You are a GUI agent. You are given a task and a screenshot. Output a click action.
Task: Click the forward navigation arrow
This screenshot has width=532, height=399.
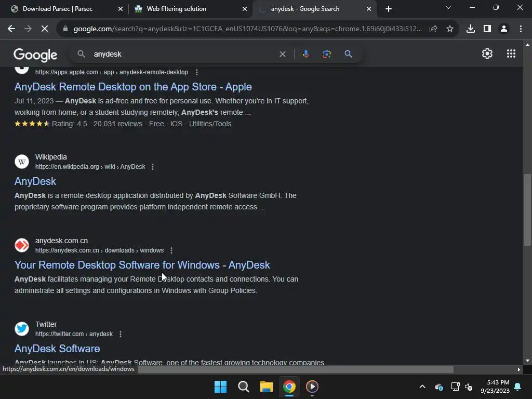[x=28, y=29]
